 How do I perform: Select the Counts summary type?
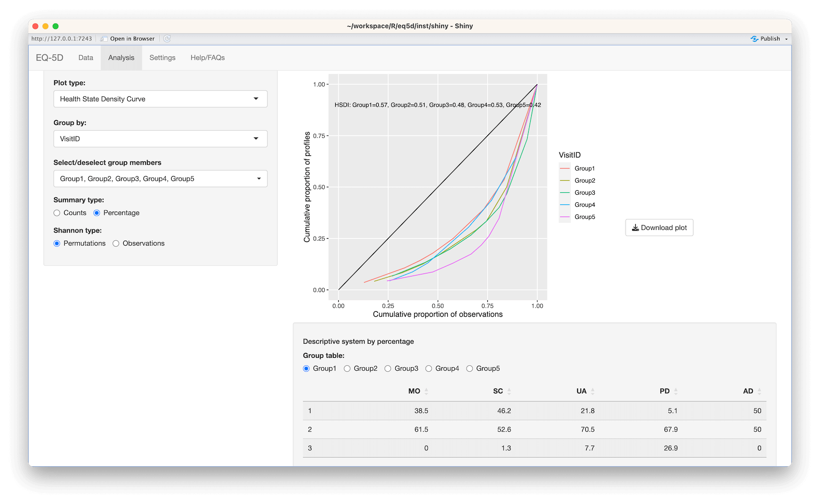pos(57,213)
